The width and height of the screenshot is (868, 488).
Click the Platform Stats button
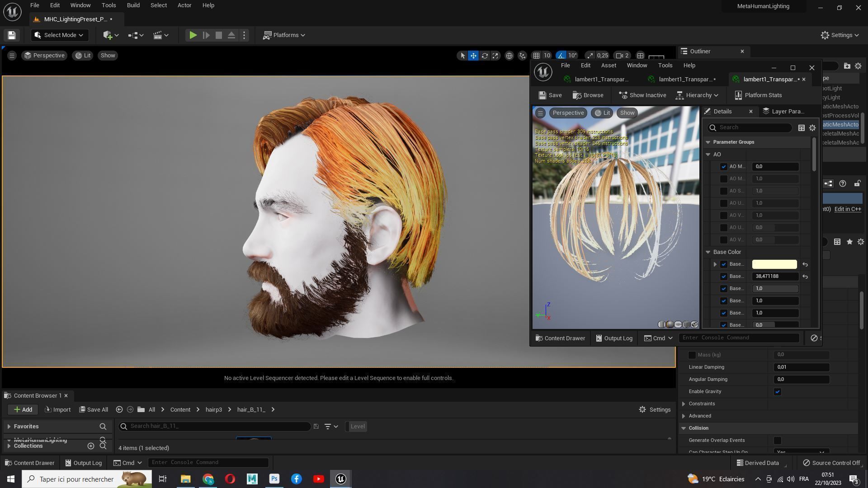(x=758, y=95)
